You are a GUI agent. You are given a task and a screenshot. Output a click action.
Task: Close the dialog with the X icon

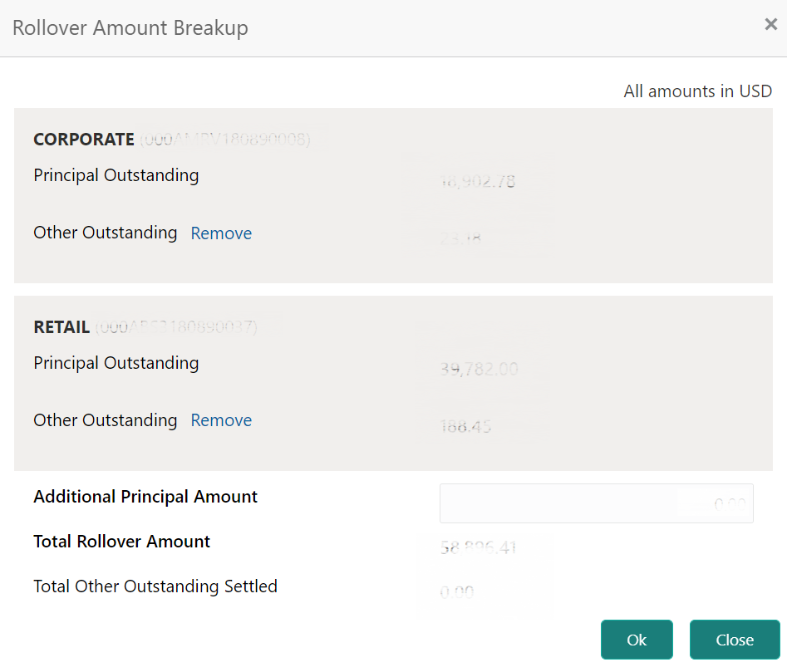click(x=770, y=25)
